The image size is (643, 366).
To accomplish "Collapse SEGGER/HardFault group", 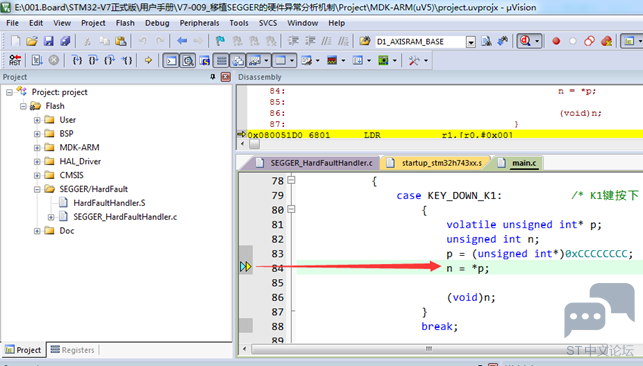I will click(37, 189).
